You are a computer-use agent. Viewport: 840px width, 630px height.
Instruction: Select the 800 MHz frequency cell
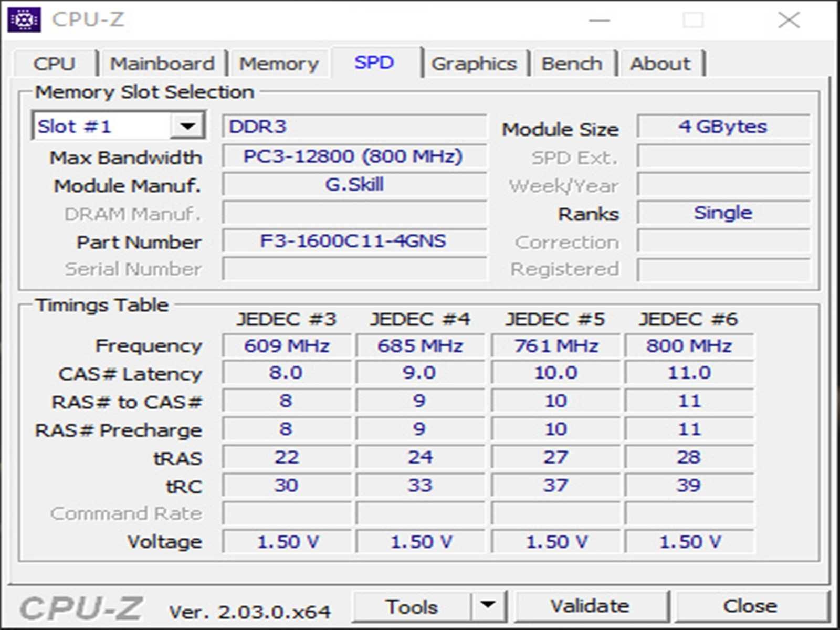pyautogui.click(x=689, y=345)
